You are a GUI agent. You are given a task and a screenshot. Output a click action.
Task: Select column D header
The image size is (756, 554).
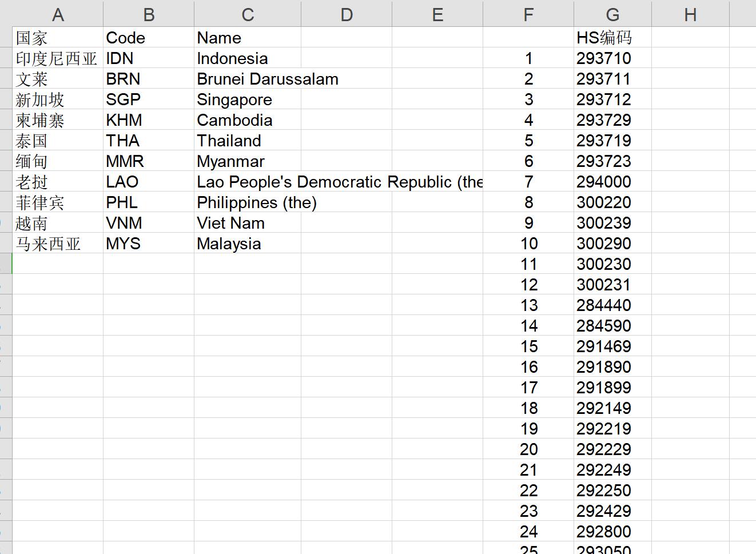(x=347, y=14)
